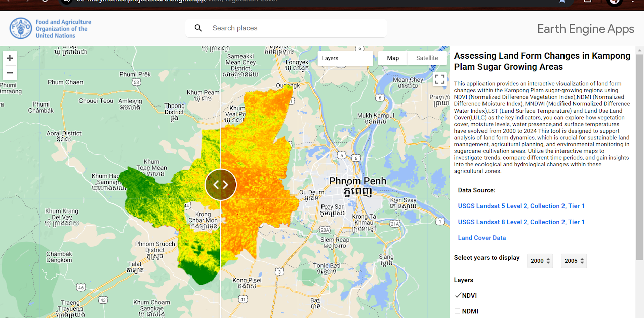This screenshot has height=318, width=644.
Task: Open the 2000 year dropdown
Action: click(x=540, y=261)
